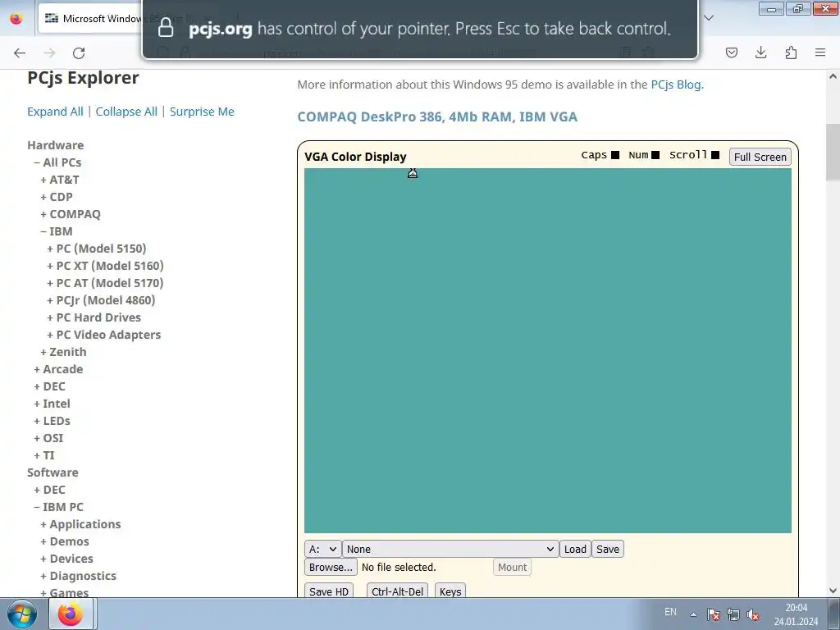This screenshot has height=630, width=840.
Task: Open the Pocket save icon in toolbar
Action: 731,52
